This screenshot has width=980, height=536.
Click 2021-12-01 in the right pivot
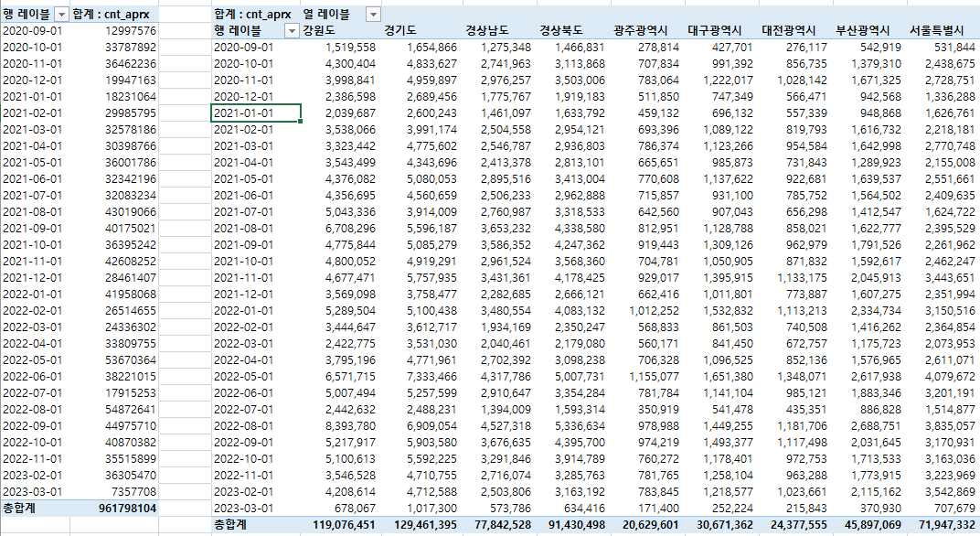click(244, 294)
